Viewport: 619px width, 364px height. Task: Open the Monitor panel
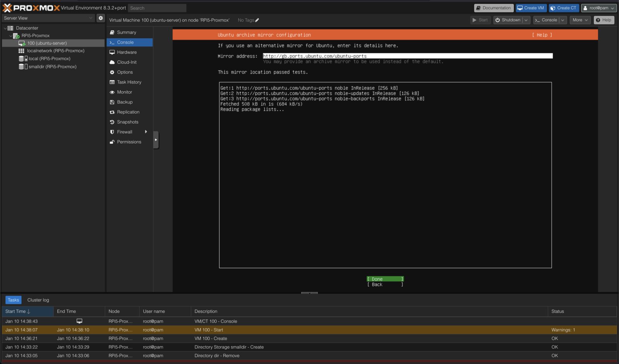click(x=130, y=92)
